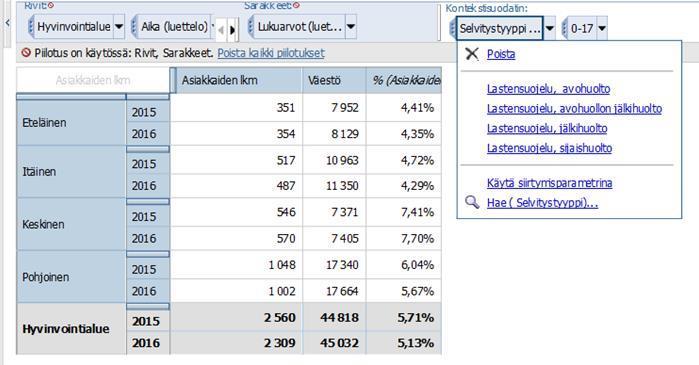
Task: Click the Pohjoinen row header
Action: coord(71,277)
